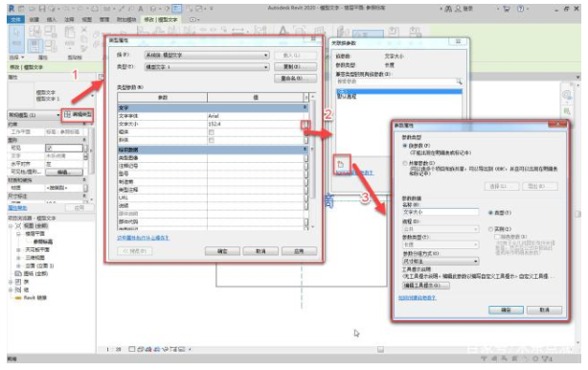The image size is (588, 370).
Task: Toggle the highlighted Thin Lines icon in quick access toolbar
Action: 176,9
